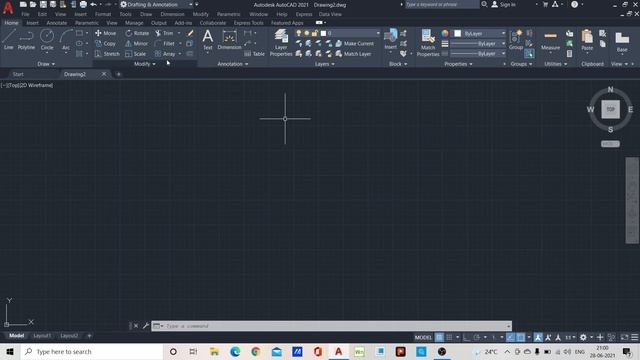This screenshot has height=360, width=640.
Task: Add a new layout tab
Action: [x=89, y=336]
